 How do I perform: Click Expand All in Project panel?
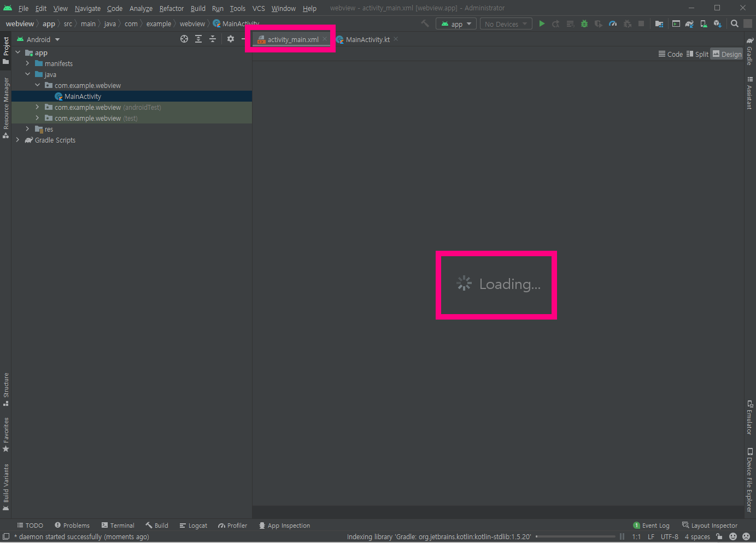pos(198,39)
